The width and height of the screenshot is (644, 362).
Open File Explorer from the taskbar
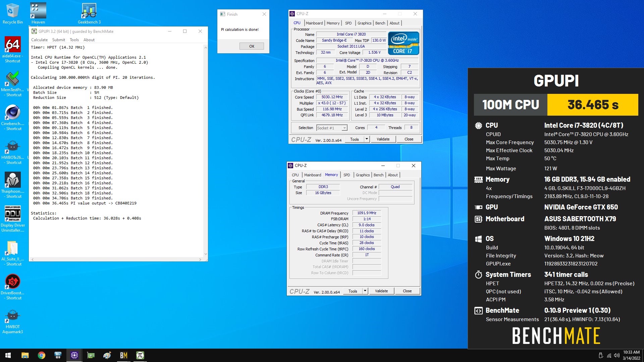click(x=25, y=355)
